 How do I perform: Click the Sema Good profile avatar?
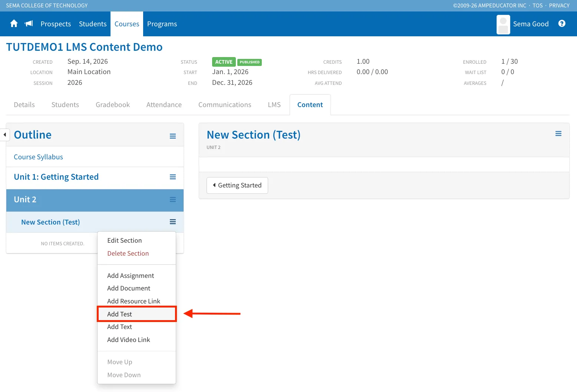(x=503, y=24)
